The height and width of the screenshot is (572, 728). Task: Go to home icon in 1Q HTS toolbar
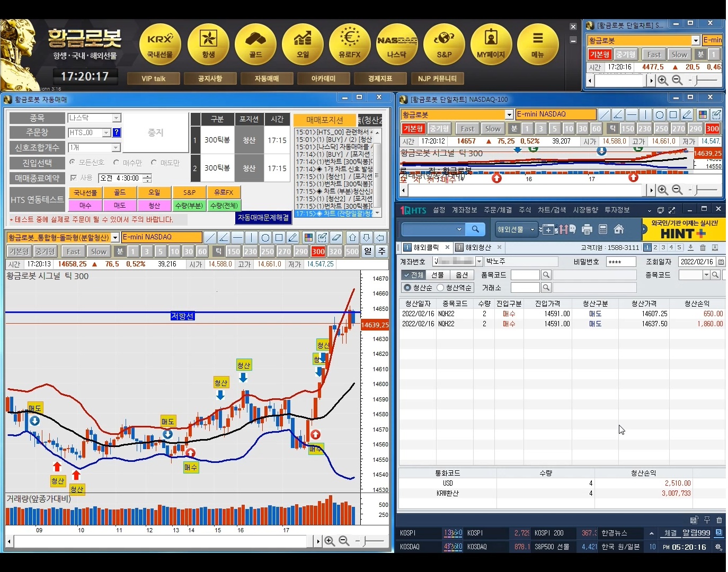pos(619,229)
